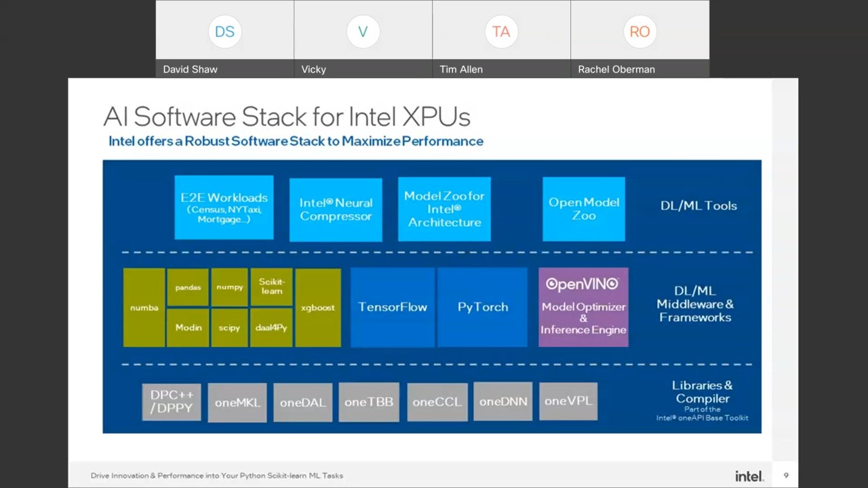
Task: Click the oneDNN library box
Action: tap(503, 401)
